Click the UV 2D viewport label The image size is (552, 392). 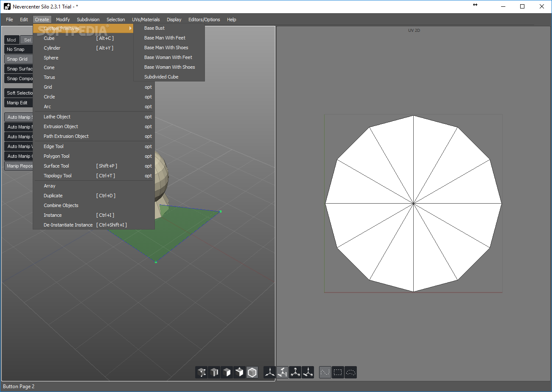[x=414, y=31]
